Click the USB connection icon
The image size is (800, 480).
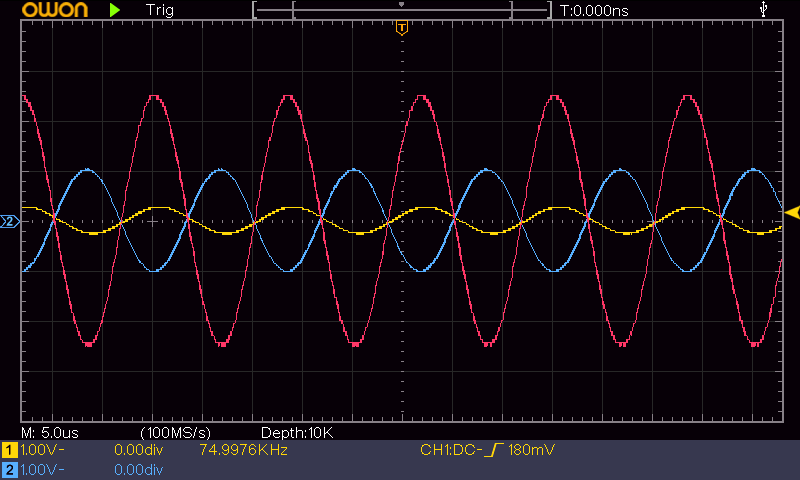pyautogui.click(x=765, y=9)
